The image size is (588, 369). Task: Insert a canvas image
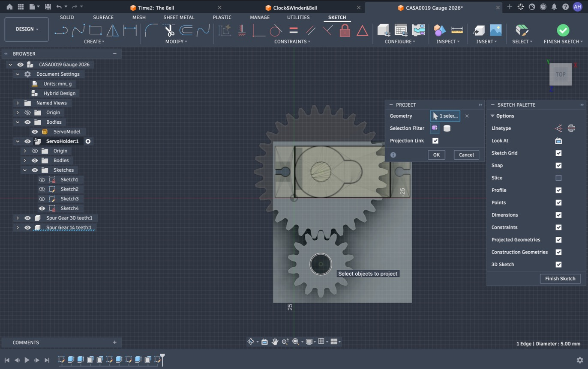pos(495,30)
